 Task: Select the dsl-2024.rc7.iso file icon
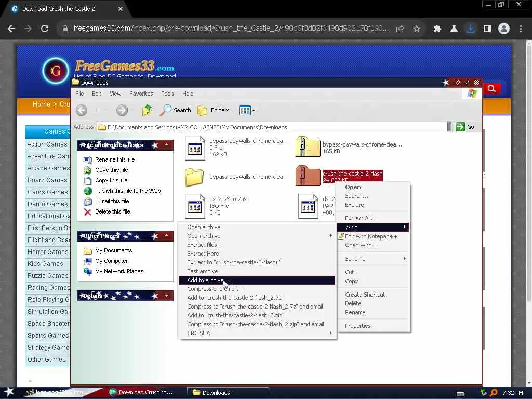195,206
